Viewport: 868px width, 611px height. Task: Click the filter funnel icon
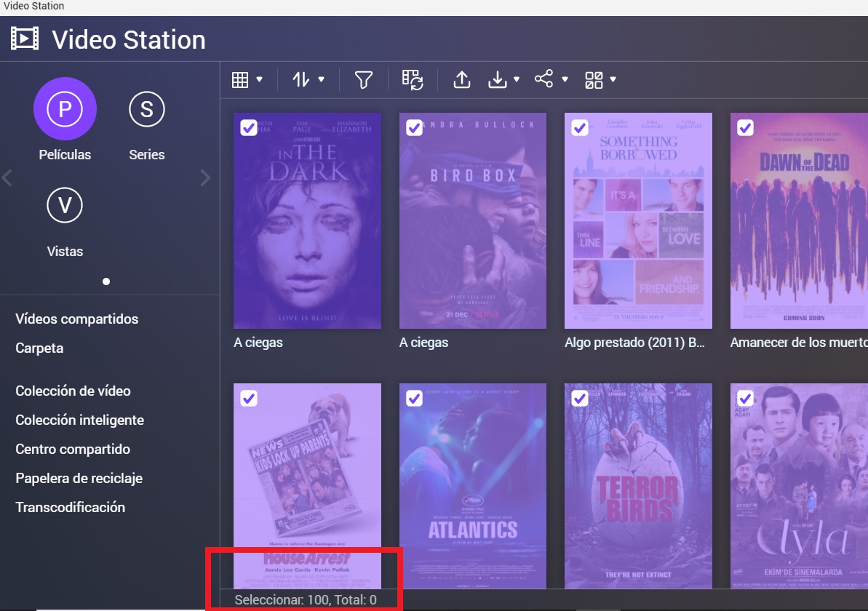pos(364,79)
